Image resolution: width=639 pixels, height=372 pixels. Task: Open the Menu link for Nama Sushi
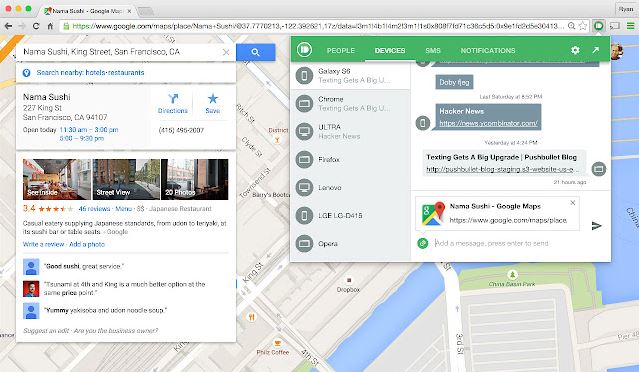[x=123, y=209]
